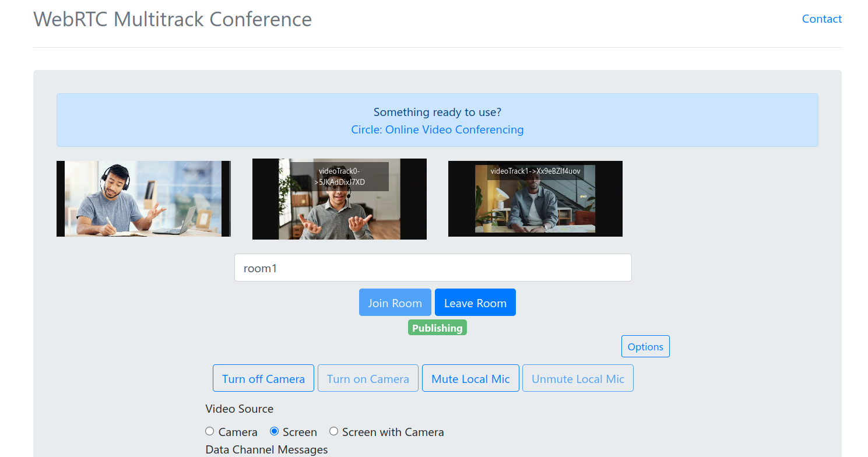This screenshot has width=868, height=457.
Task: Click Unmute Local Mic
Action: click(x=578, y=378)
